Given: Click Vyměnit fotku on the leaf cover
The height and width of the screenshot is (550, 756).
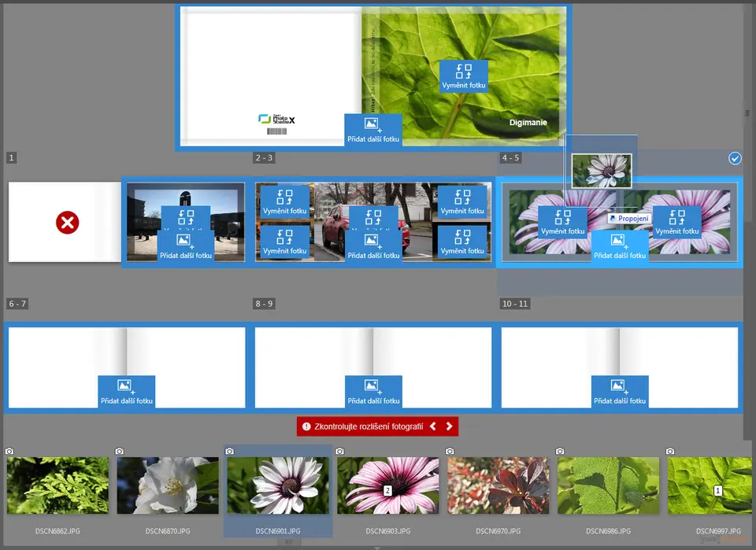Looking at the screenshot, I should (x=464, y=76).
